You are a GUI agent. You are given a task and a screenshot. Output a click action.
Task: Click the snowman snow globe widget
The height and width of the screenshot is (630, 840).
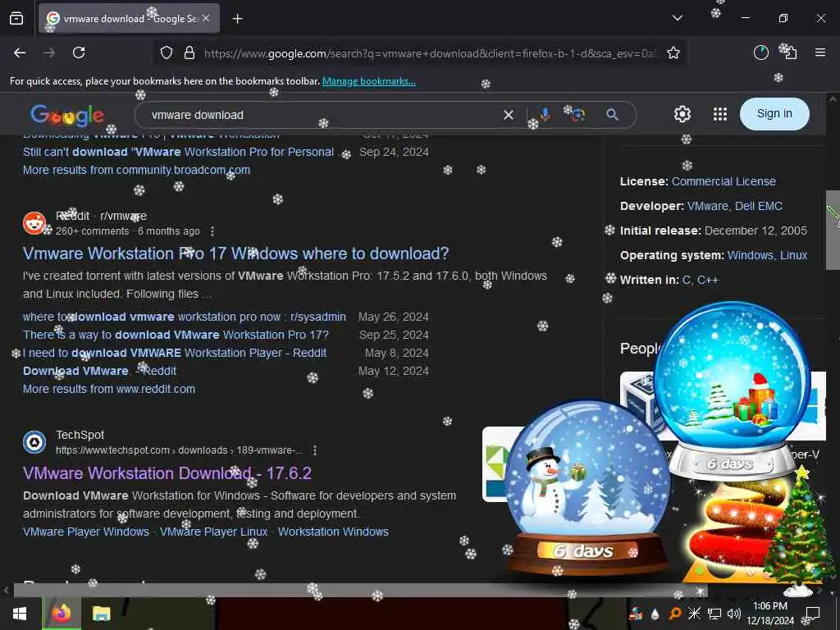pyautogui.click(x=587, y=487)
